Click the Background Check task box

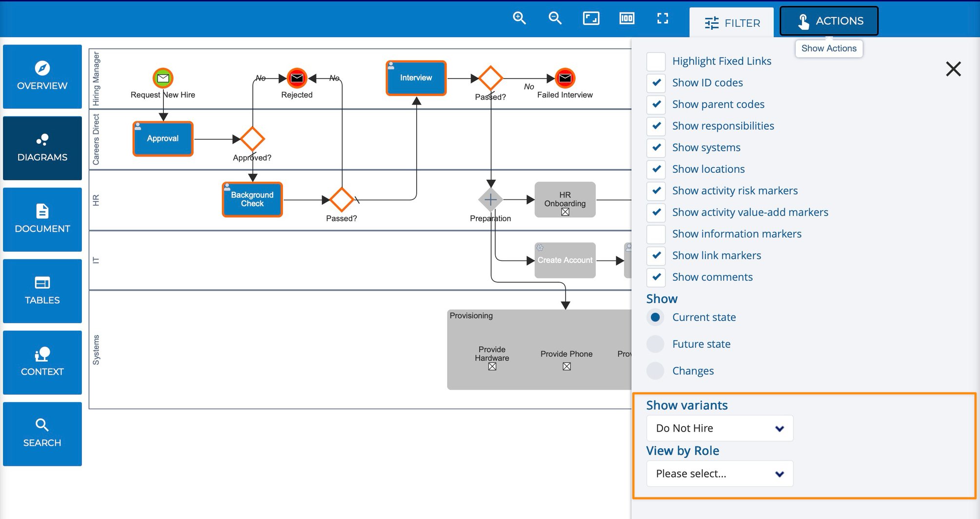252,200
